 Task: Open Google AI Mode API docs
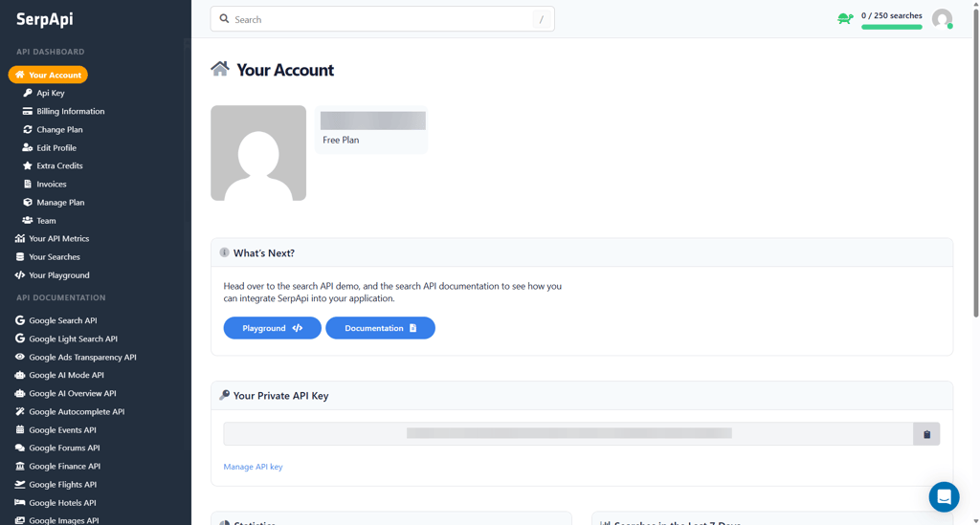pos(66,375)
